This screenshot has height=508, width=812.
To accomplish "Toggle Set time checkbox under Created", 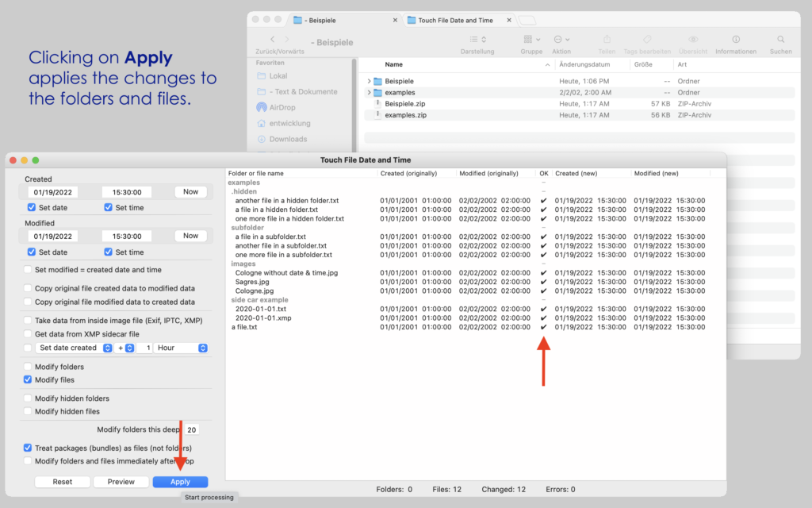I will pos(108,207).
